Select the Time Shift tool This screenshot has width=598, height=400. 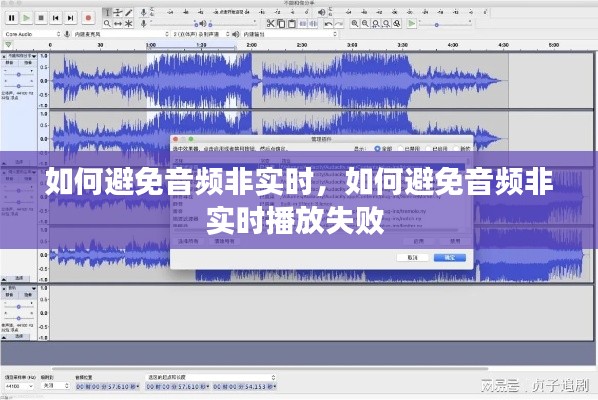pos(118,24)
